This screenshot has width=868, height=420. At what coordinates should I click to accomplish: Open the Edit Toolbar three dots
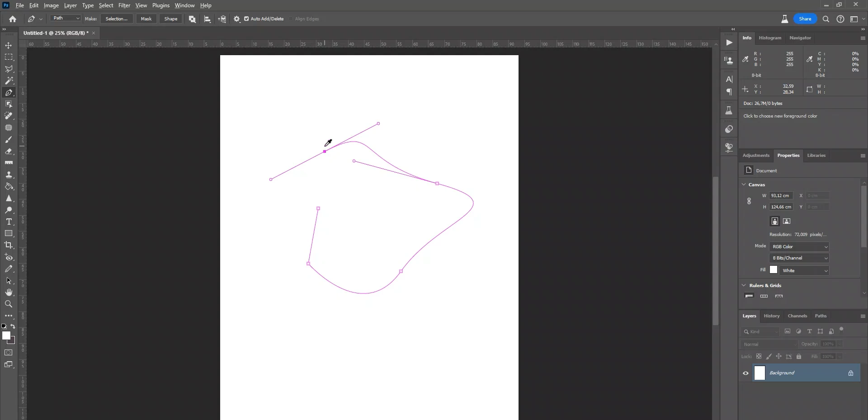(x=9, y=316)
